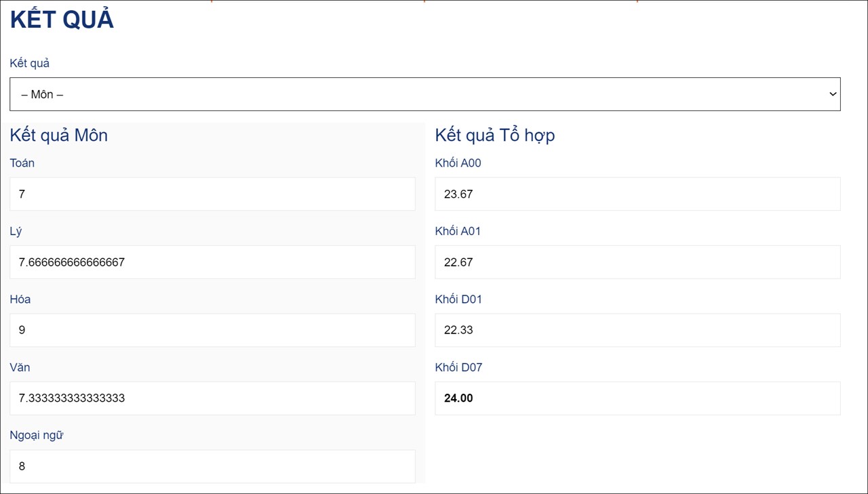Select the Ngoại ngữ score field

pos(212,466)
